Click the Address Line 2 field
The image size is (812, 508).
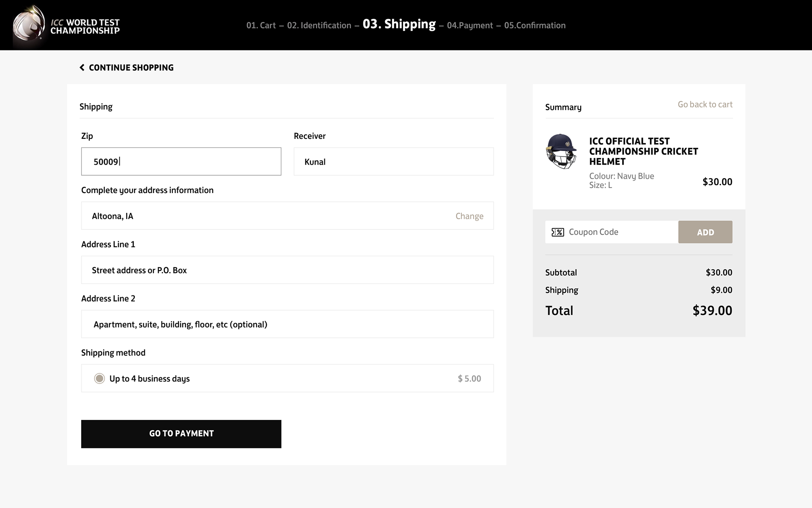(287, 324)
